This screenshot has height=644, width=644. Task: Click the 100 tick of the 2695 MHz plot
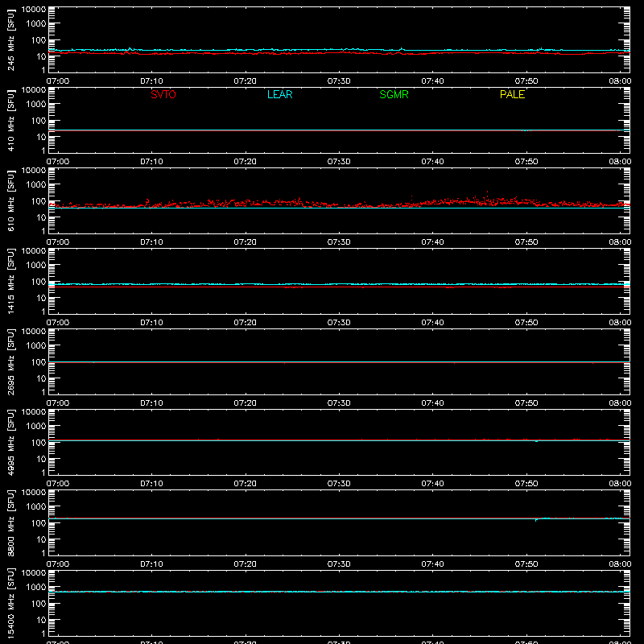click(39, 362)
